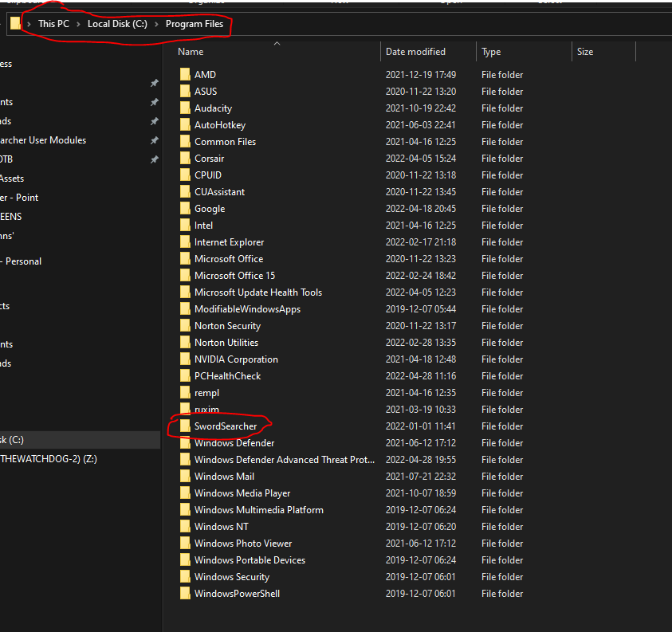Click the Microsoft Office 15 folder icon
This screenshot has height=632, width=672.
point(185,275)
